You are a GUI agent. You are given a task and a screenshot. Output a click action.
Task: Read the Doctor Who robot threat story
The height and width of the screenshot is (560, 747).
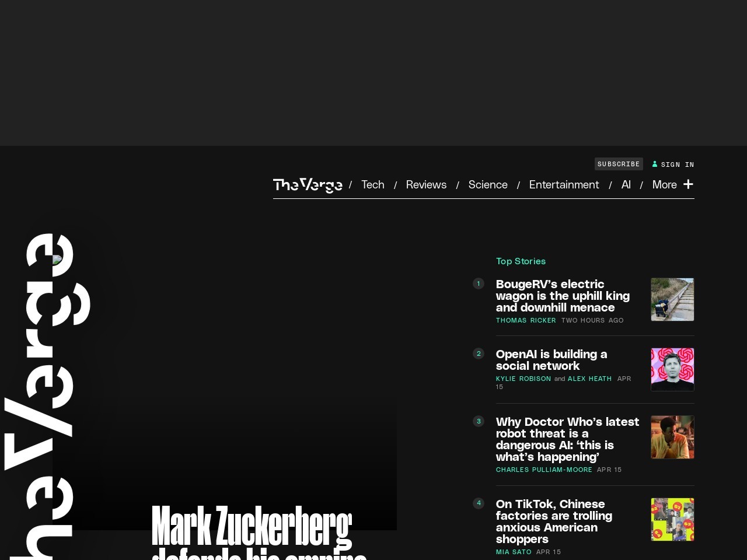567,439
